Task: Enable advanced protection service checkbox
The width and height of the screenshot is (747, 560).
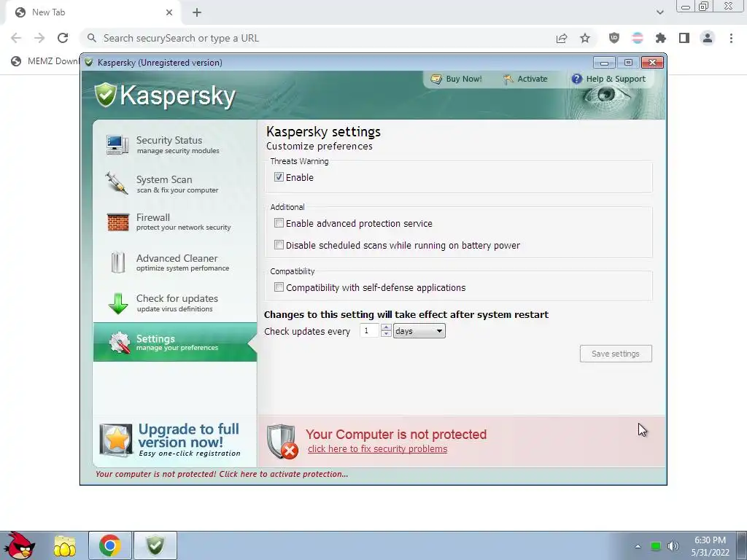Action: (279, 223)
